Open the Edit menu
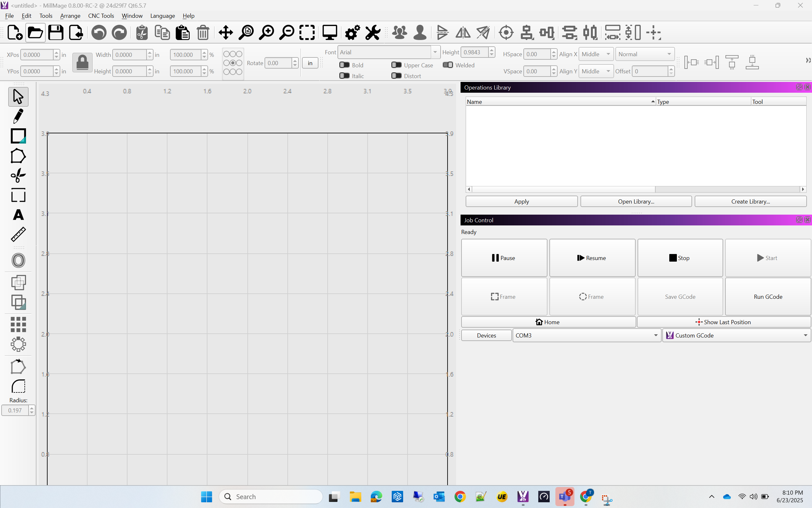The height and width of the screenshot is (508, 812). [26, 16]
